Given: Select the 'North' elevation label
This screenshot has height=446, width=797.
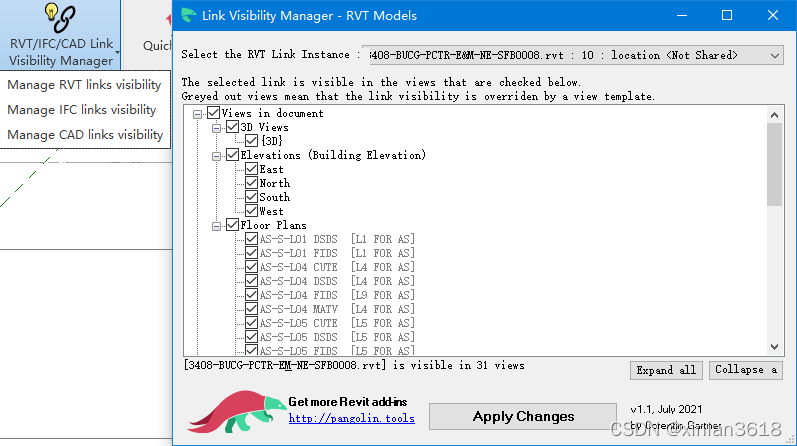Looking at the screenshot, I should pos(274,183).
